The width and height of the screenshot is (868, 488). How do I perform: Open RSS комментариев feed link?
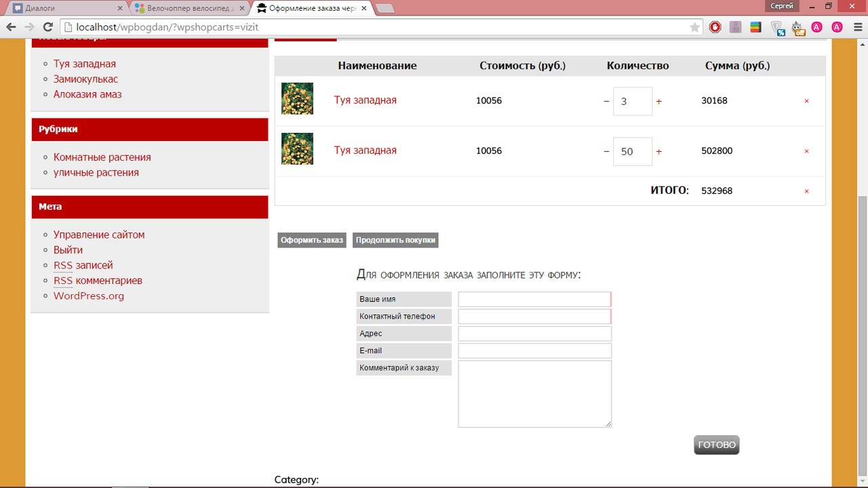coord(98,281)
